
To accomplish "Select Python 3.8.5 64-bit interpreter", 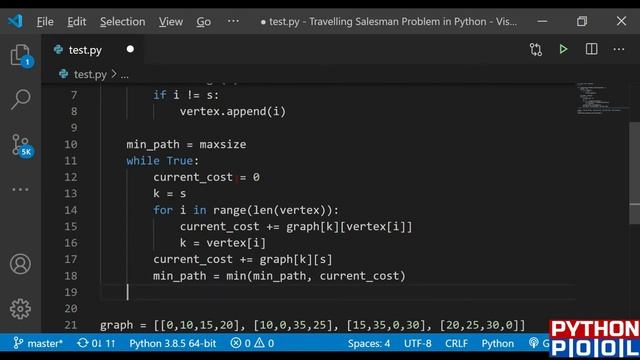I will [173, 343].
